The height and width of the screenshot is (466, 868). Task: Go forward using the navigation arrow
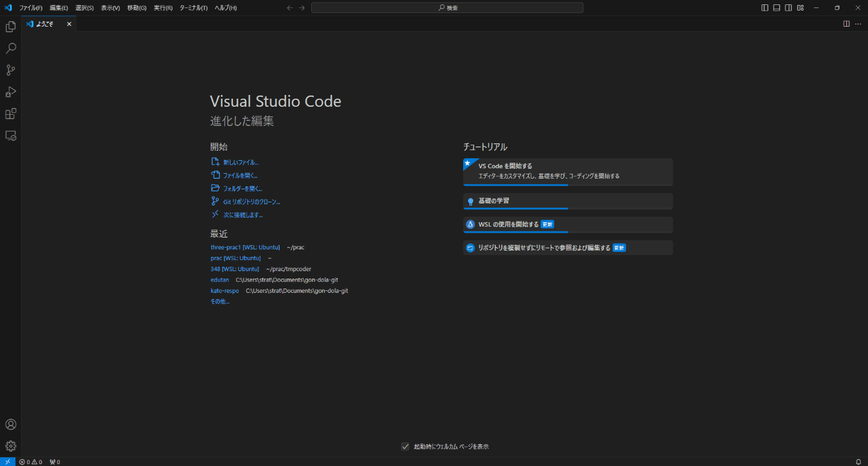[302, 7]
